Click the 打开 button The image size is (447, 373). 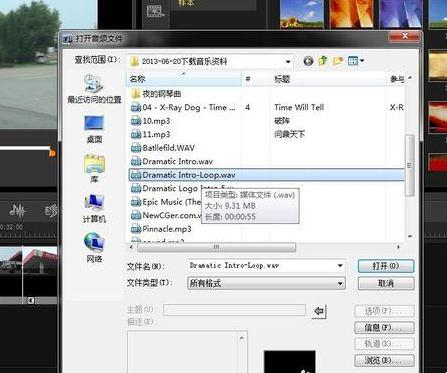click(x=386, y=266)
